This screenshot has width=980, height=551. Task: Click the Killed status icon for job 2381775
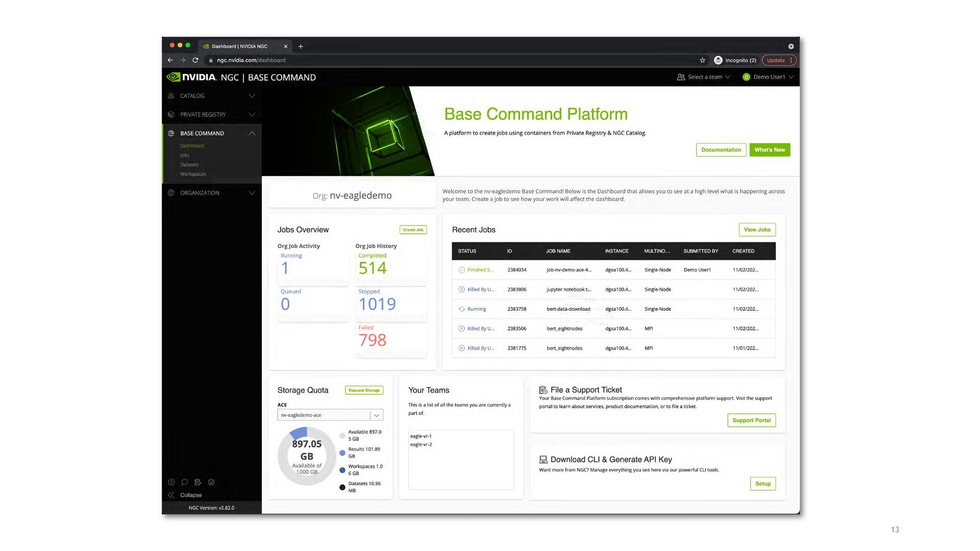462,348
